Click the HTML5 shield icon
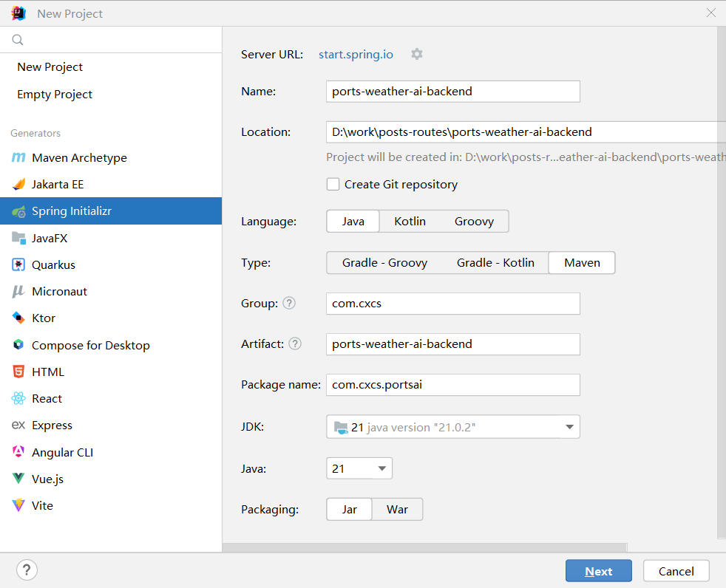Image resolution: width=726 pixels, height=588 pixels. tap(18, 372)
